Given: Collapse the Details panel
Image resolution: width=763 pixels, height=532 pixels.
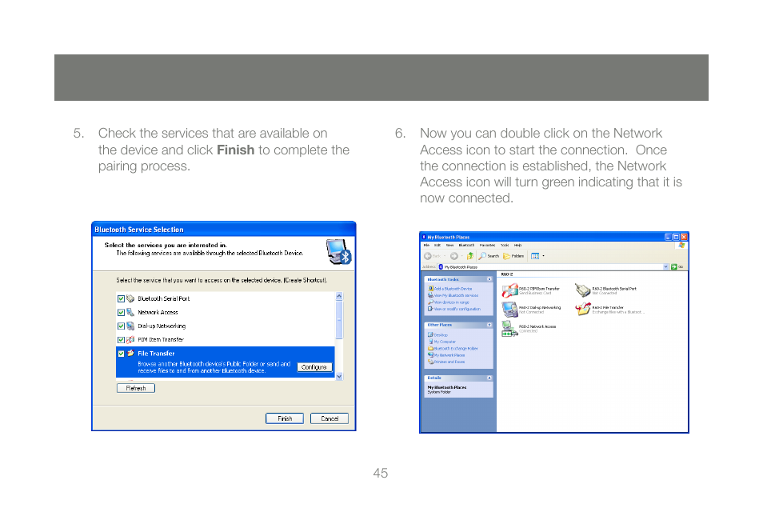Looking at the screenshot, I should [489, 378].
